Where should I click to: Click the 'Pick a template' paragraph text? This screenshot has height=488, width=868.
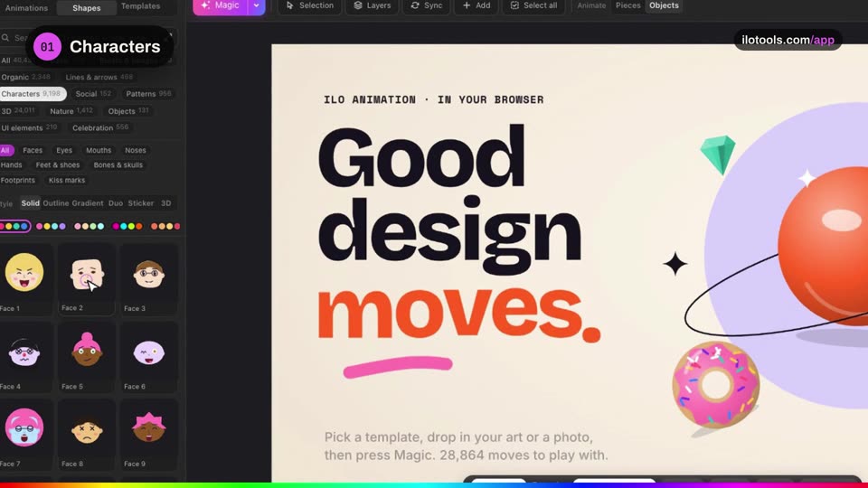coord(467,446)
